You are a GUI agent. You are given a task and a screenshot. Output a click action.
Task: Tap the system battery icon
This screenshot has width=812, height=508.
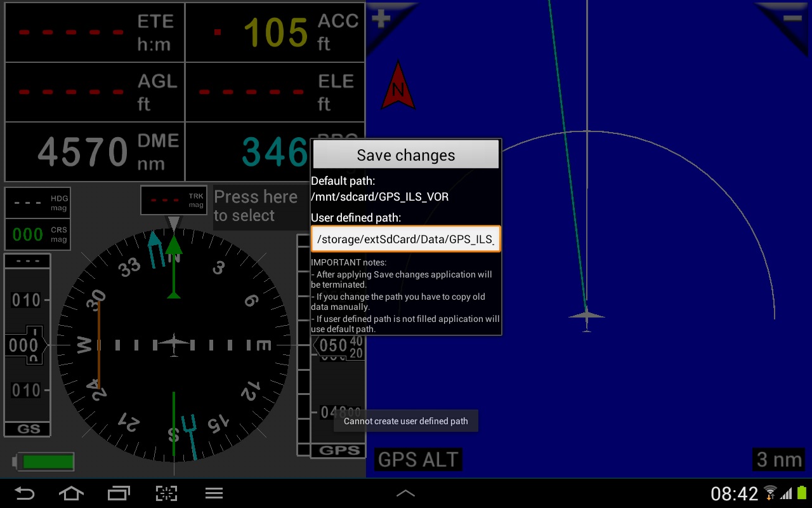pos(802,493)
